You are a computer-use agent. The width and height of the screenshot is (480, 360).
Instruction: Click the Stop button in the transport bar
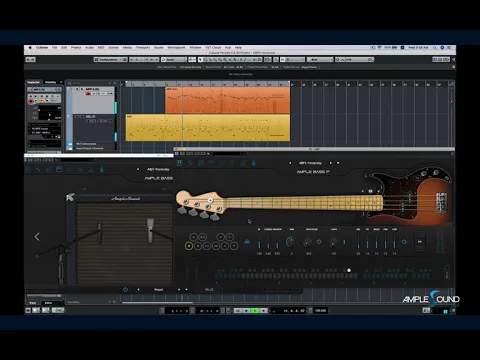click(246, 311)
